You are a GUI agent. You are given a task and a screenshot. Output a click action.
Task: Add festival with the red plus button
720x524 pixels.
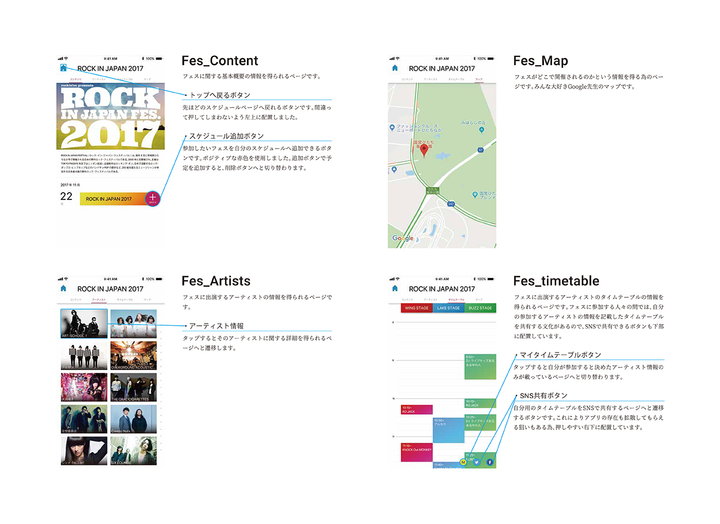(152, 198)
